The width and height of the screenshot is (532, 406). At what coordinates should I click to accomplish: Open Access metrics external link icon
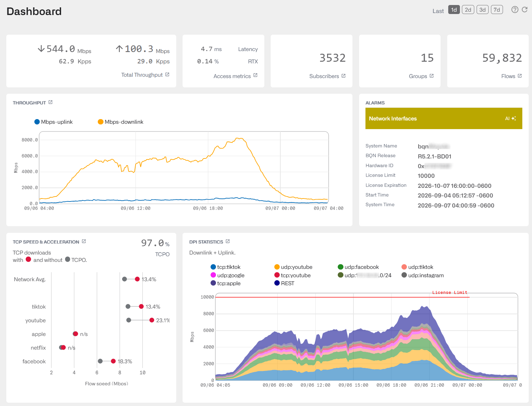click(x=255, y=75)
